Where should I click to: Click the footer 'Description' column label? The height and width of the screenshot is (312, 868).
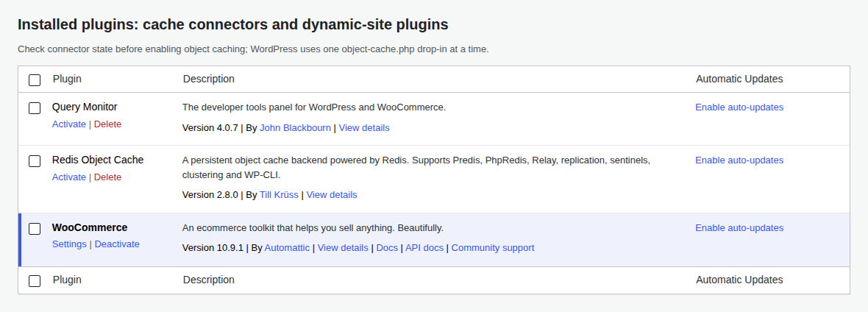(x=209, y=280)
